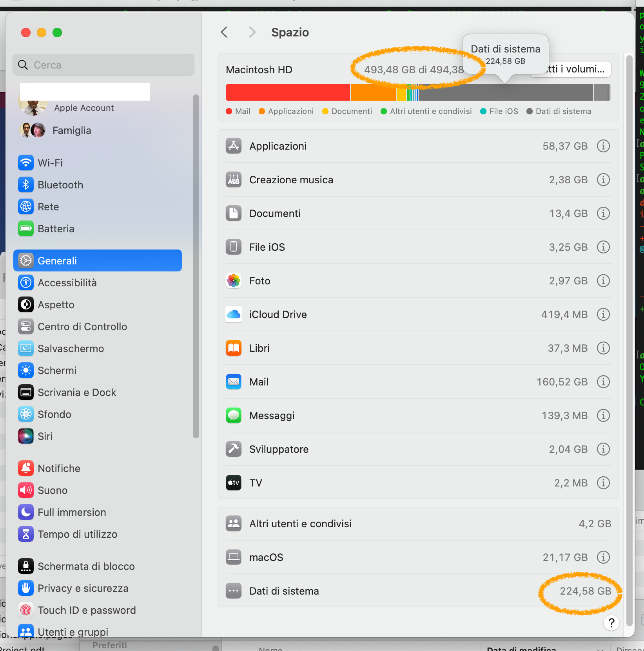The height and width of the screenshot is (651, 644).
Task: Click the sidebar vertical scrollbar
Action: click(x=196, y=266)
